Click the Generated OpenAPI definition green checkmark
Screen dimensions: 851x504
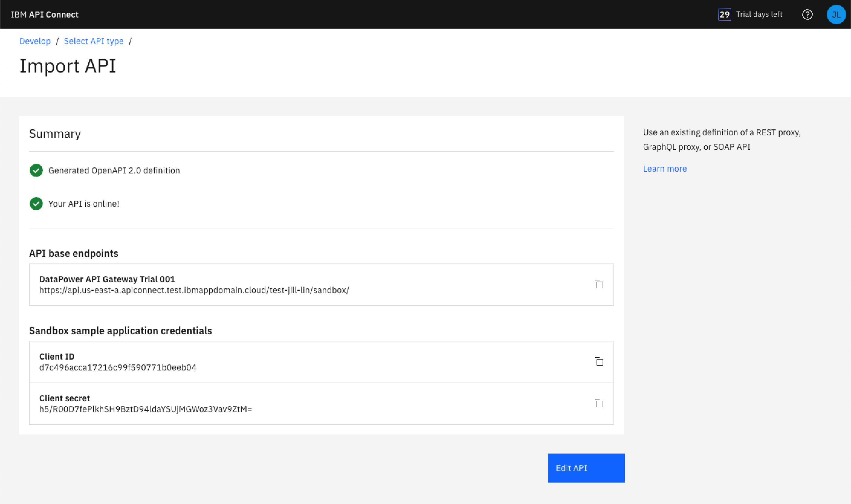36,170
